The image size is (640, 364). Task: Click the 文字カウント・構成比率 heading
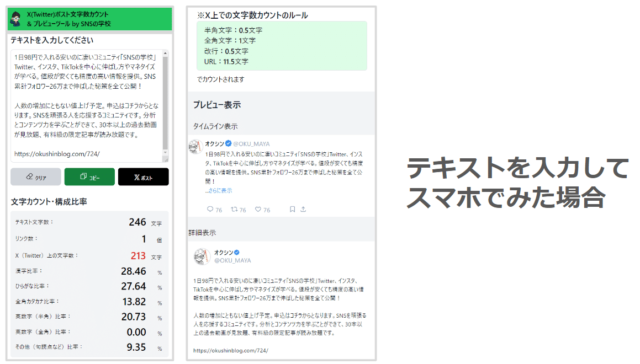coord(49,202)
